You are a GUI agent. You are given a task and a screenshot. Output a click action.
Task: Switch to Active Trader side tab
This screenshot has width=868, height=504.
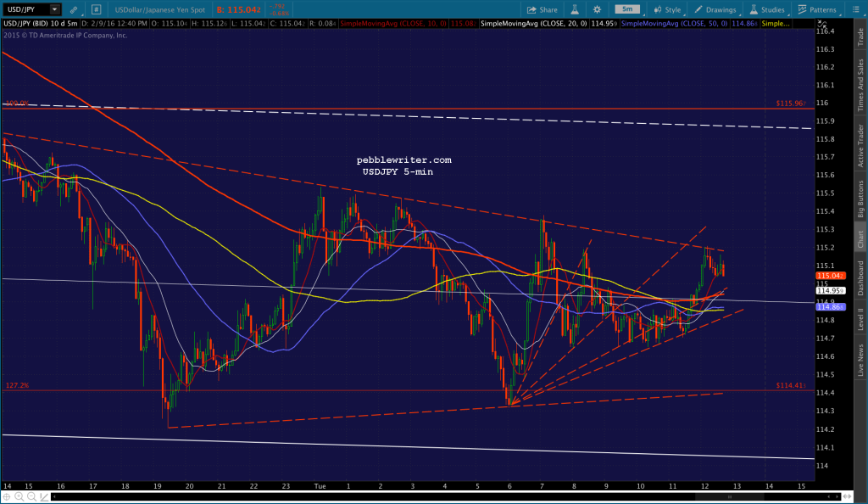point(860,146)
